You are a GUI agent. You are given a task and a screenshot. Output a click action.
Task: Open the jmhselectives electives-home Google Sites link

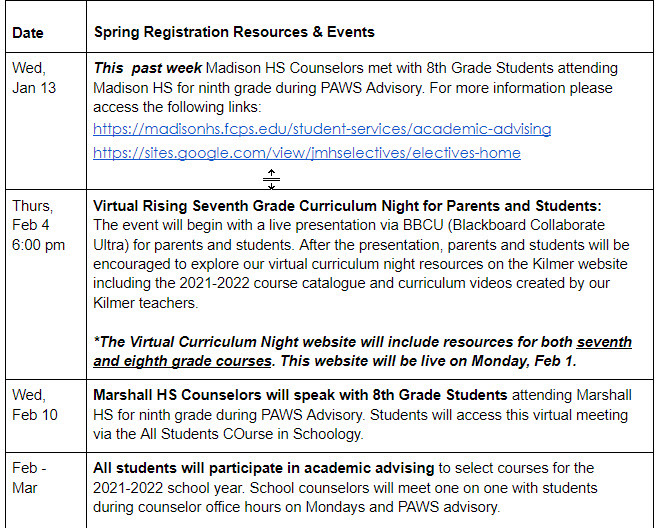[x=306, y=153]
